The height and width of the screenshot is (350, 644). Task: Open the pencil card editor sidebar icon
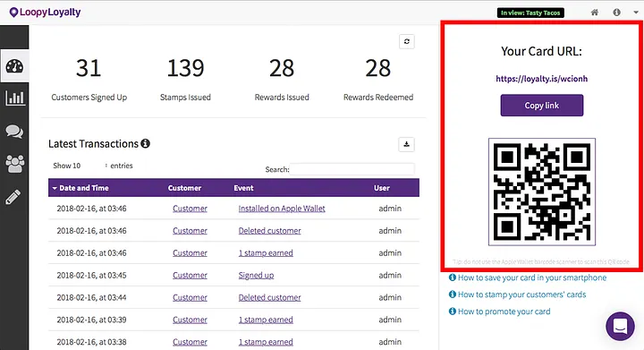coord(13,197)
